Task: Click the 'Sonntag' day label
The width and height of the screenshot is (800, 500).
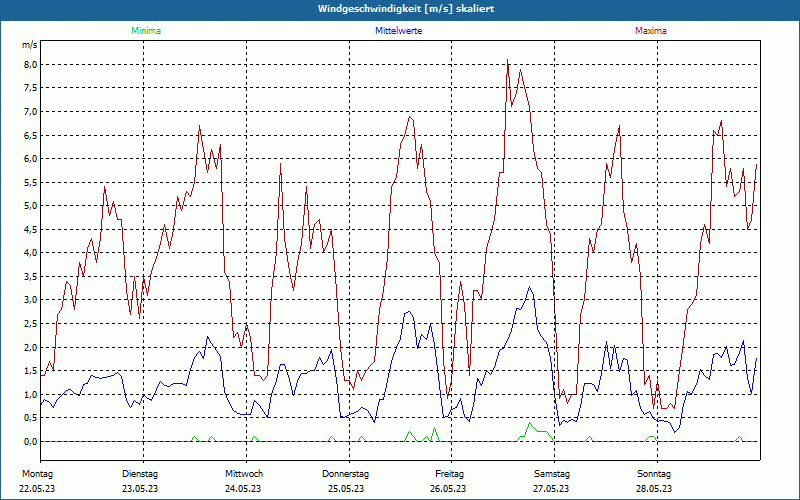Action: (x=654, y=474)
